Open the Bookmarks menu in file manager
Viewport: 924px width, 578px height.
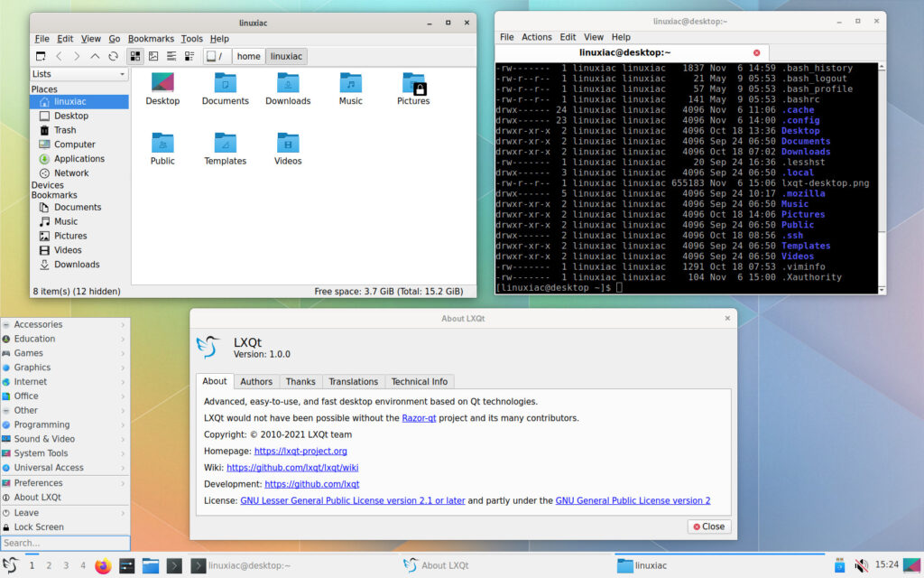coord(151,39)
